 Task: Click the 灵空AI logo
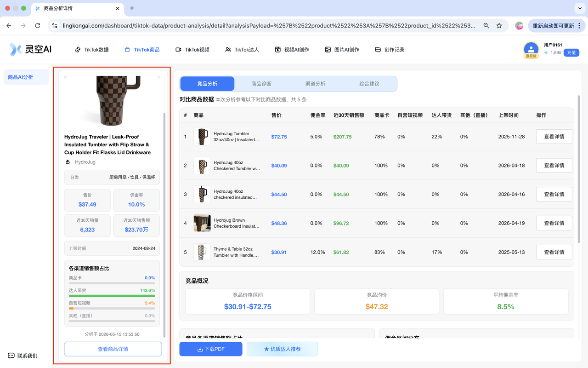click(31, 50)
